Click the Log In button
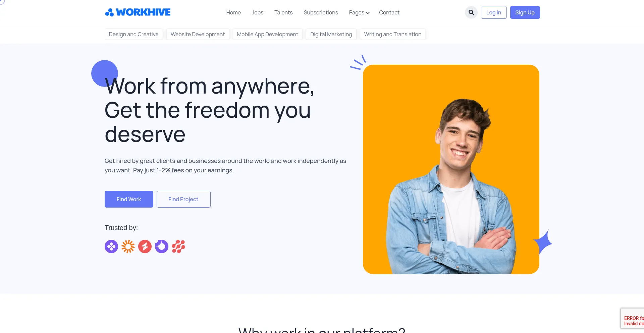This screenshot has width=644, height=333. [494, 12]
